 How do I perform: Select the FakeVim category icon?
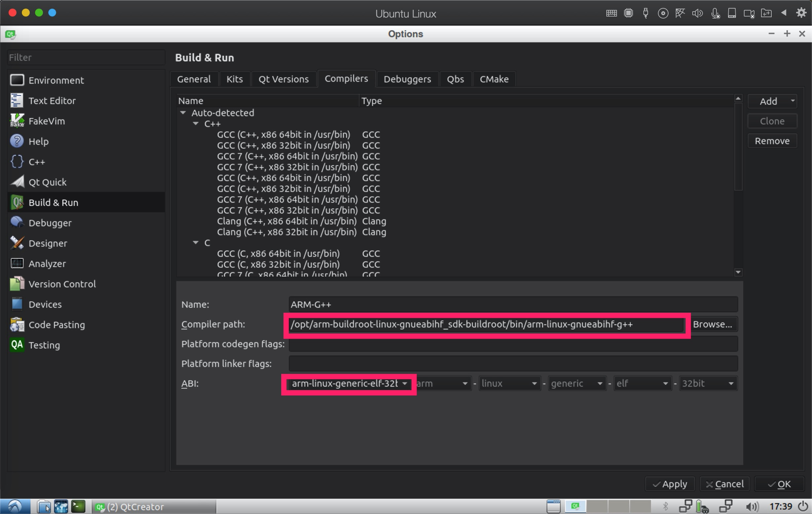tap(17, 121)
